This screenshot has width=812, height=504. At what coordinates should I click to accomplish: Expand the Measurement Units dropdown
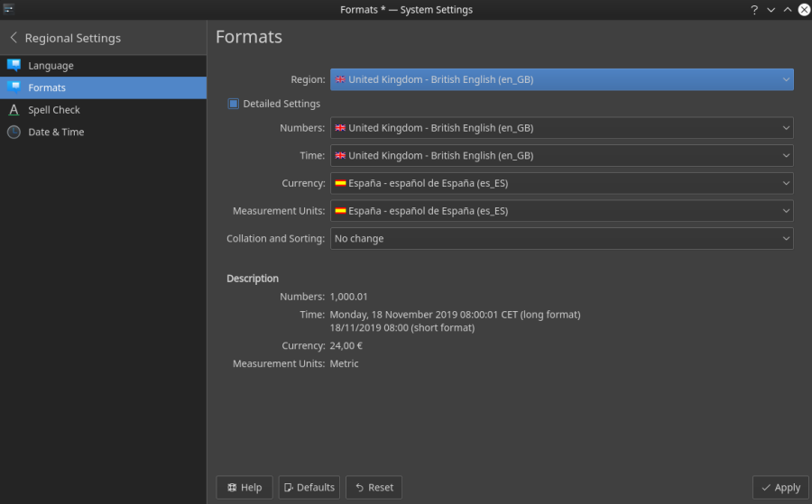[561, 211]
